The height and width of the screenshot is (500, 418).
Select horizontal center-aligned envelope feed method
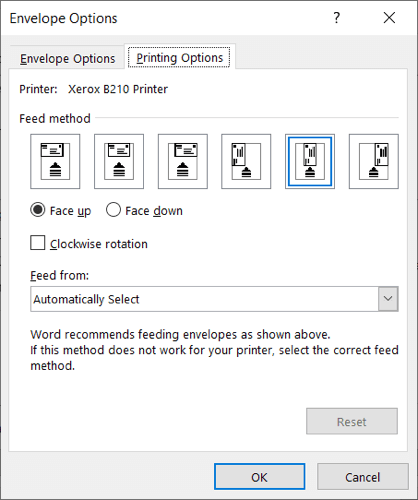(x=119, y=161)
